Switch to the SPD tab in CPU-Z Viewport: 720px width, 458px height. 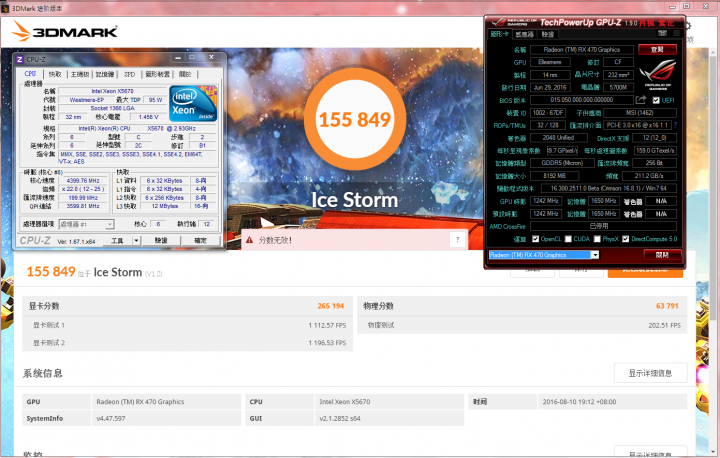129,74
